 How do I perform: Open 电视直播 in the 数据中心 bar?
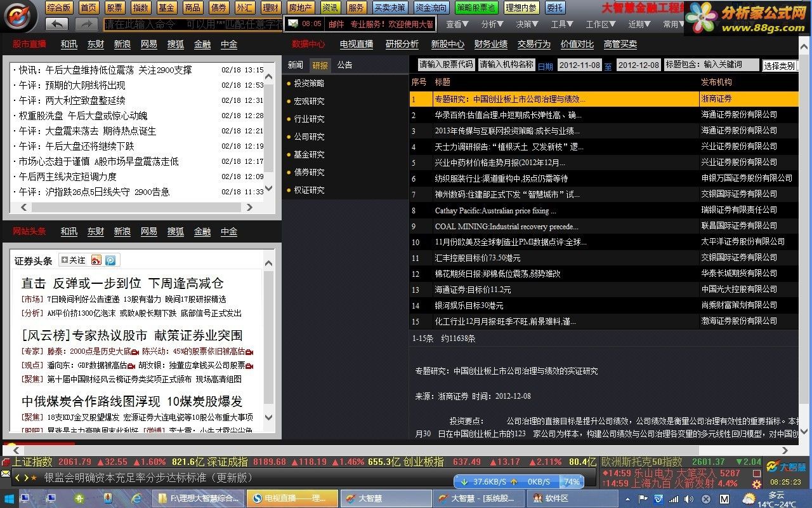(357, 44)
